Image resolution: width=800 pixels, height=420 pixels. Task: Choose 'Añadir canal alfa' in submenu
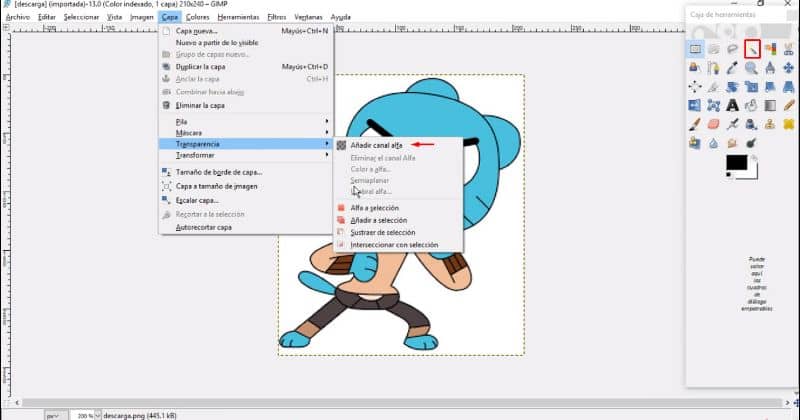377,145
